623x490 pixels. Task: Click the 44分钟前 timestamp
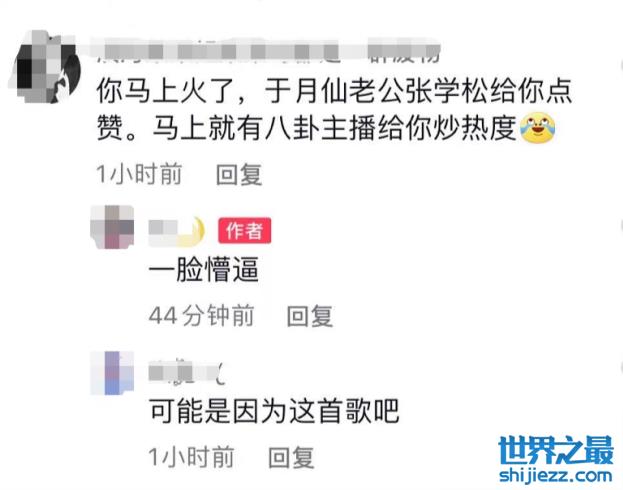click(x=201, y=316)
